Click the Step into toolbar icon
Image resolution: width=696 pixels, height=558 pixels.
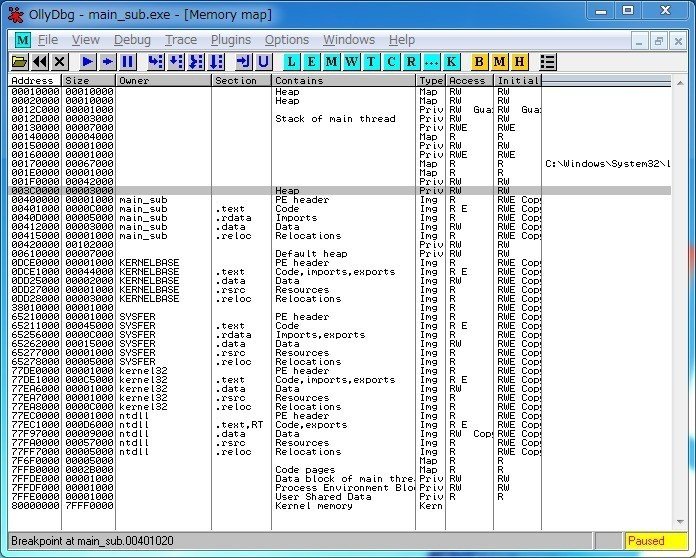point(155,62)
